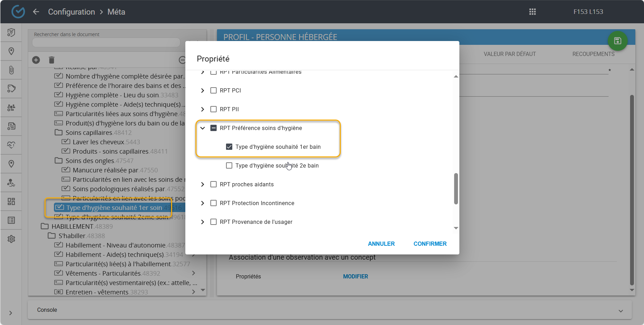Click the green save floating button

(617, 41)
